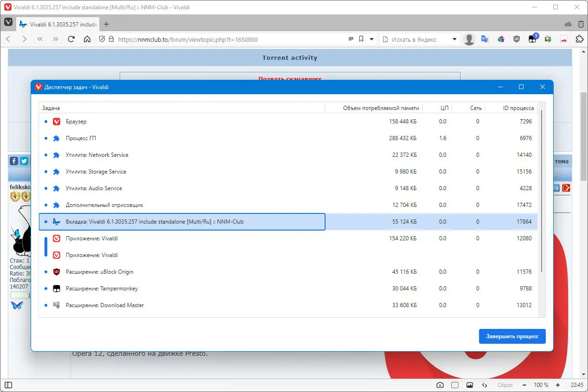Click the task manager vertical scrollbar
This screenshot has height=392, width=588.
pyautogui.click(x=541, y=190)
